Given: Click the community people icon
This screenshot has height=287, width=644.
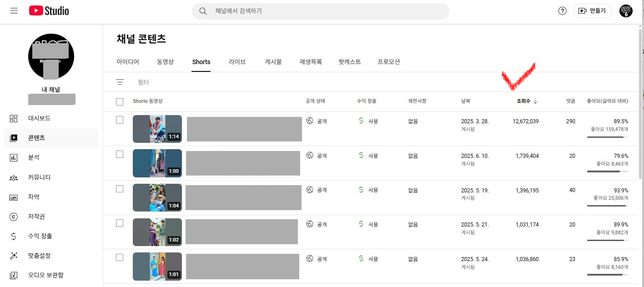Looking at the screenshot, I should tap(14, 177).
